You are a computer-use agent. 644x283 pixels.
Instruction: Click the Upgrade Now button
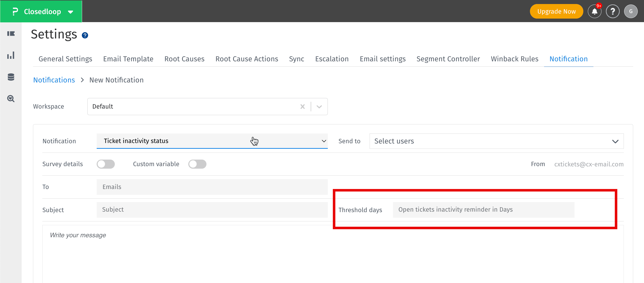pos(556,11)
